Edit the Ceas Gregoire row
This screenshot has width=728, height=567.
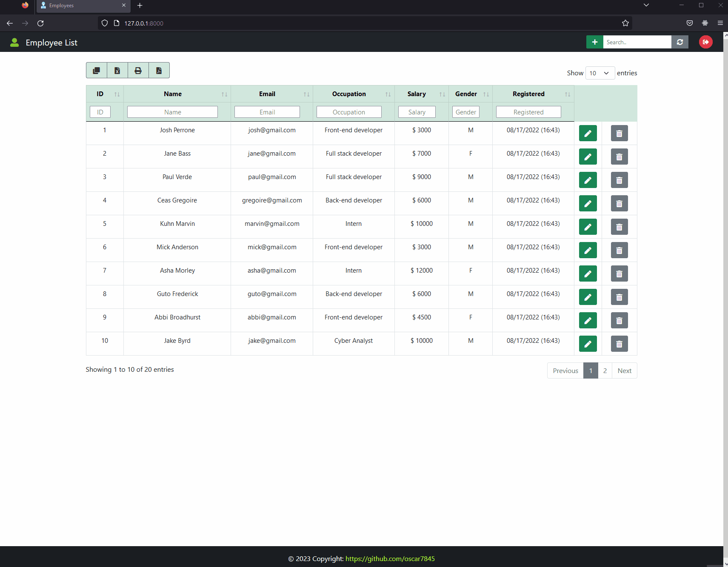pos(588,203)
